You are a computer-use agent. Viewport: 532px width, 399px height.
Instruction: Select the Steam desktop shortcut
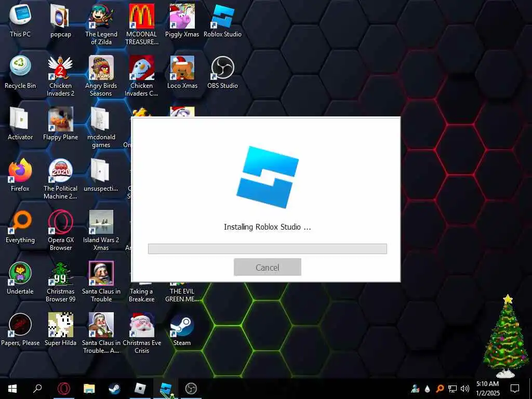tap(182, 329)
